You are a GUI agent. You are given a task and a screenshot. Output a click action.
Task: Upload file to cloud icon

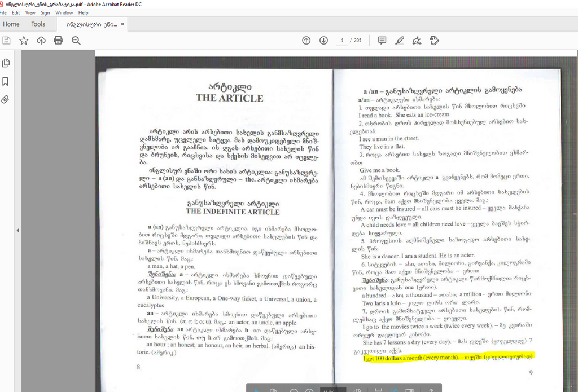(x=41, y=41)
